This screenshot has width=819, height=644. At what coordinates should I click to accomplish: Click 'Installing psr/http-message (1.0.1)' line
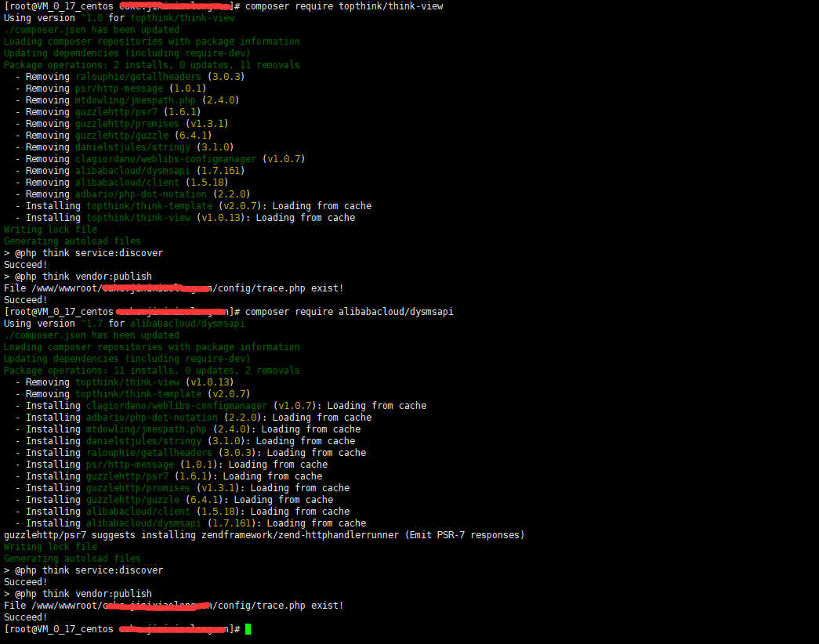[172, 465]
